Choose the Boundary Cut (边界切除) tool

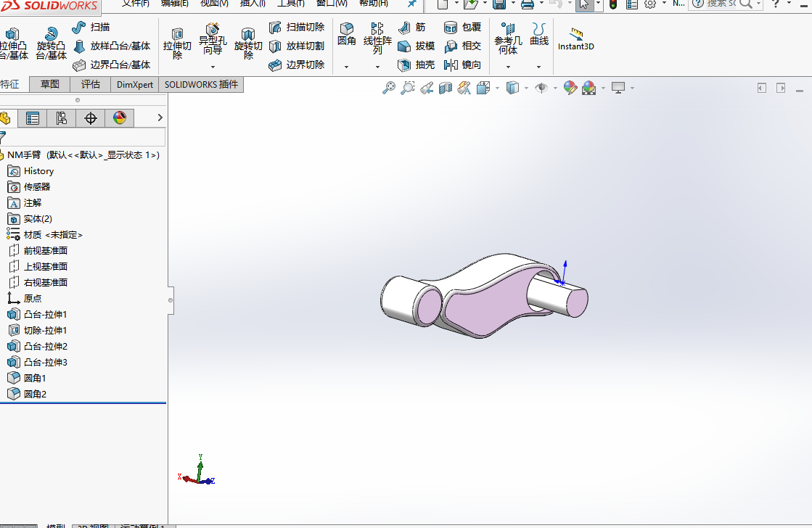click(297, 65)
